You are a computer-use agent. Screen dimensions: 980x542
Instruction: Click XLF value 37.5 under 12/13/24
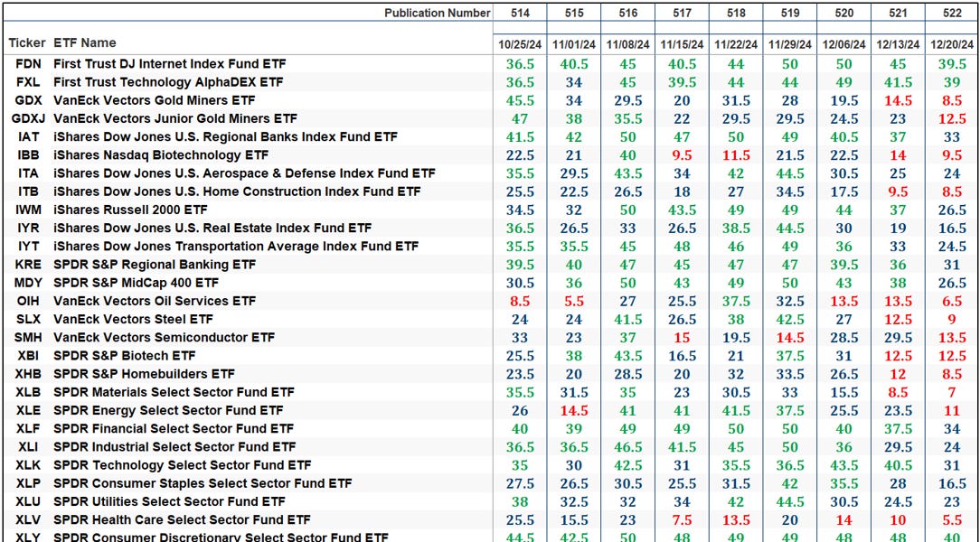coord(898,429)
